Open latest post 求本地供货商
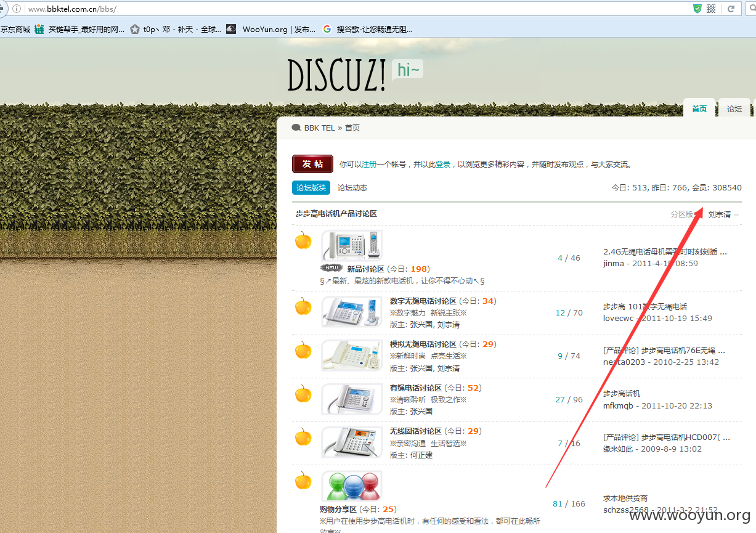Image resolution: width=756 pixels, height=533 pixels. (625, 498)
